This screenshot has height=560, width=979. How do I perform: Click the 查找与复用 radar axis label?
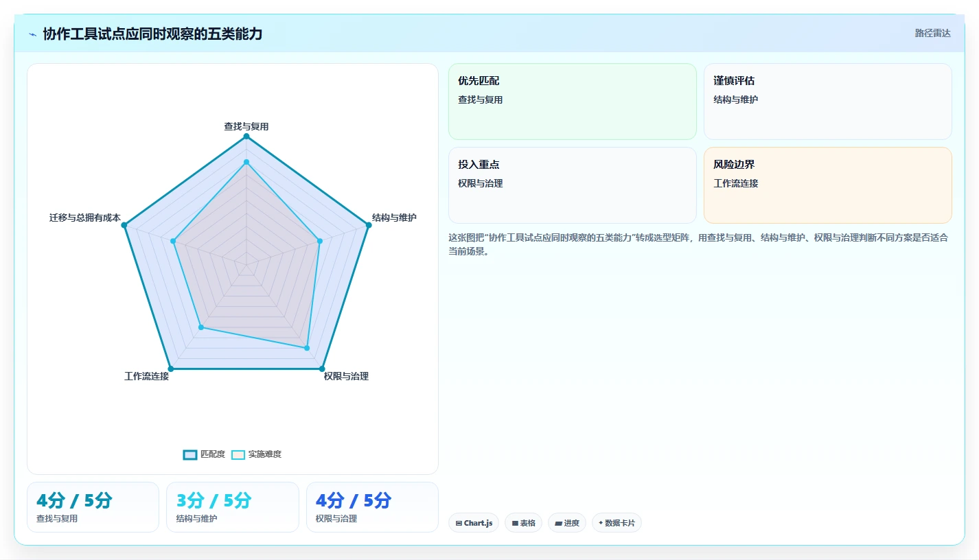pyautogui.click(x=246, y=126)
